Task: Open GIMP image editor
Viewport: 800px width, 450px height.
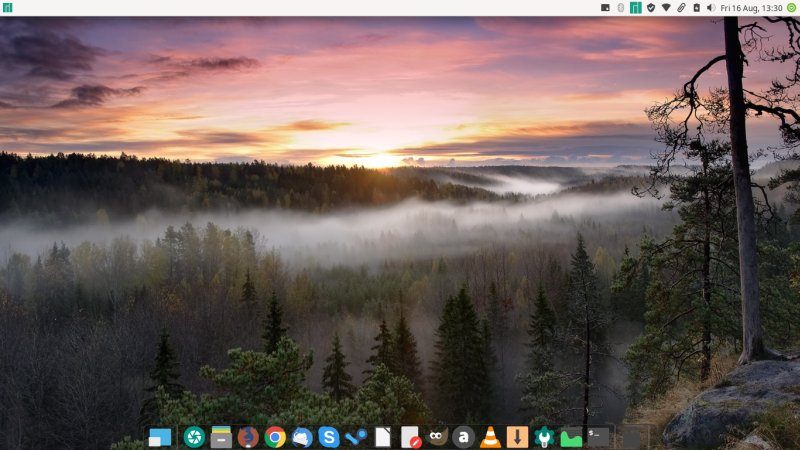Action: click(437, 437)
